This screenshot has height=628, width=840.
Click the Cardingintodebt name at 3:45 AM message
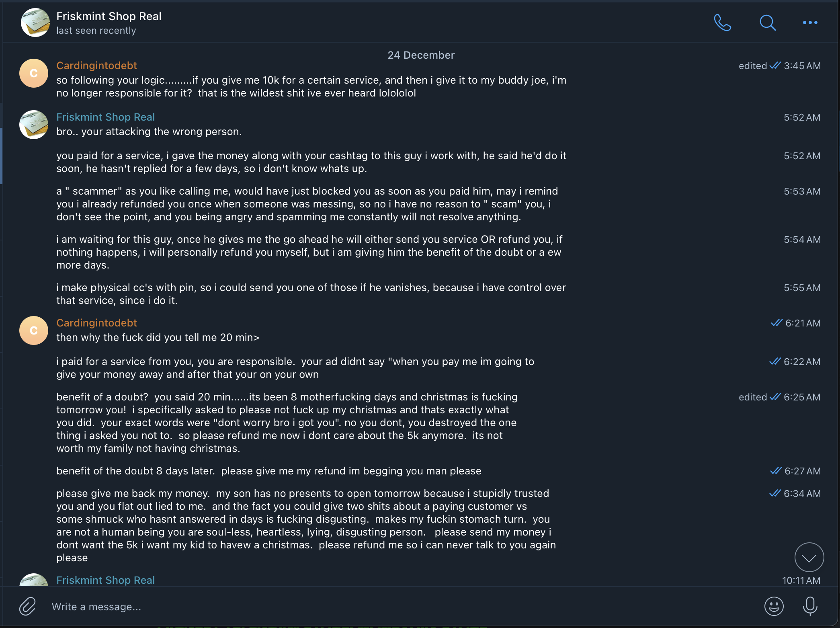[x=96, y=66]
